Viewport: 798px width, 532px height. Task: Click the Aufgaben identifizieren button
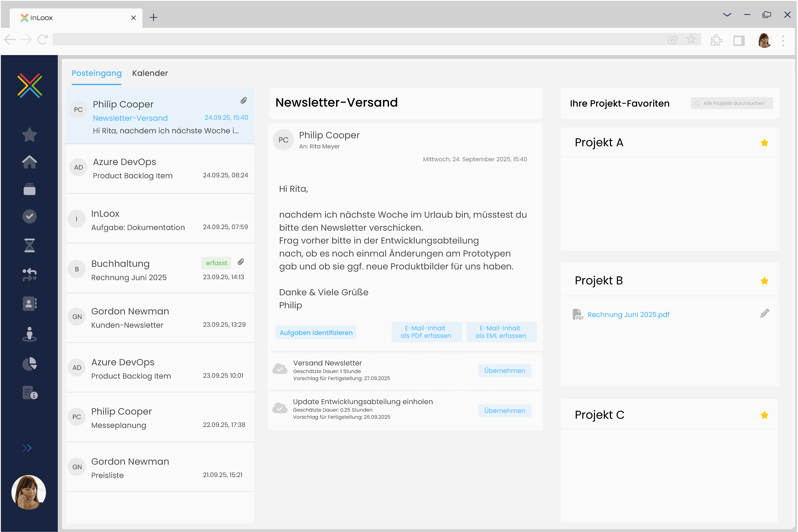click(316, 332)
